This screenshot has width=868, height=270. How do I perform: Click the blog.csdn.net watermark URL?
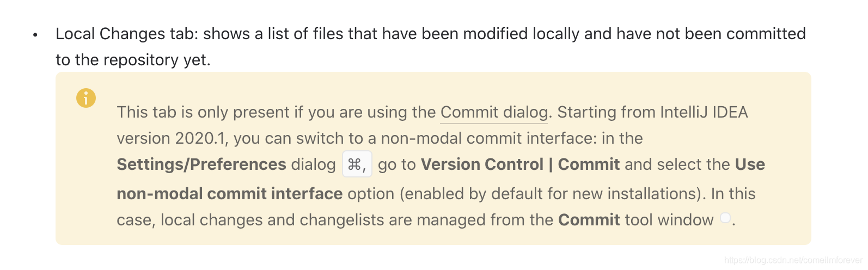tap(793, 260)
